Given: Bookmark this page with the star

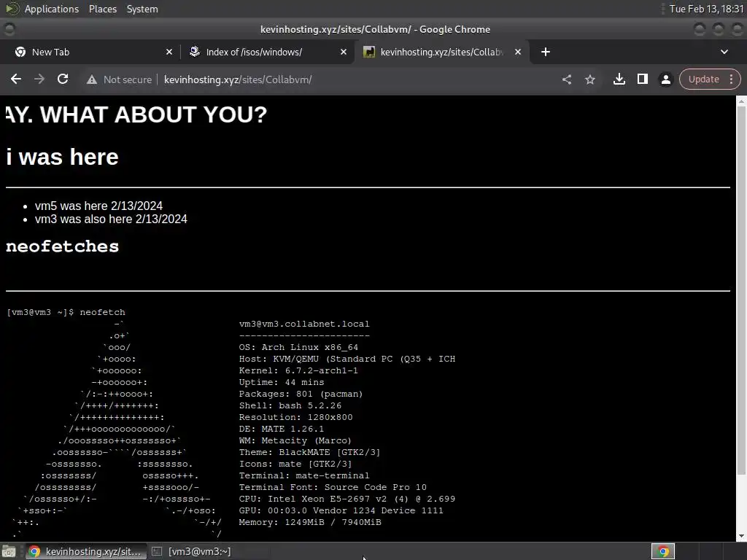Looking at the screenshot, I should pyautogui.click(x=590, y=79).
